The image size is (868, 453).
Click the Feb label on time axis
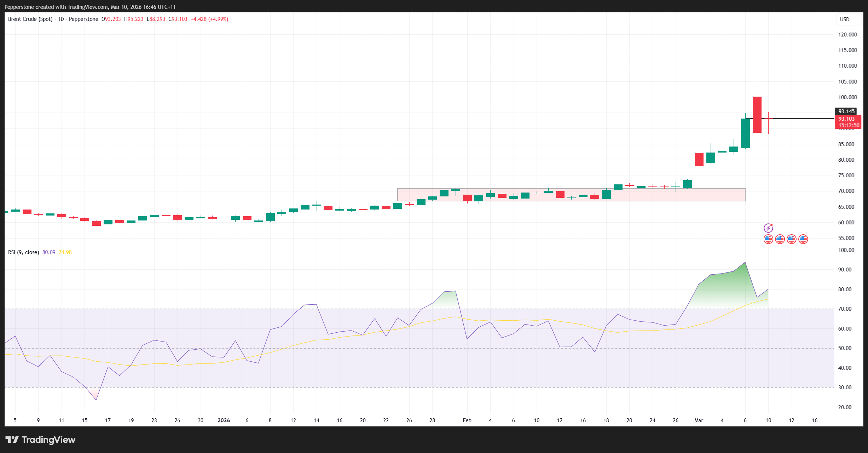click(467, 420)
